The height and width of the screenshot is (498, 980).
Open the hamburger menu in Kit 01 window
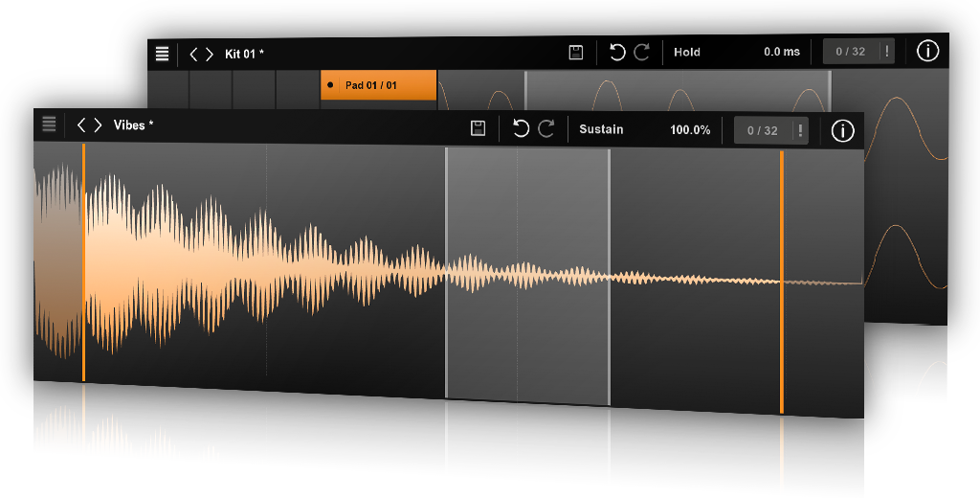pos(162,54)
